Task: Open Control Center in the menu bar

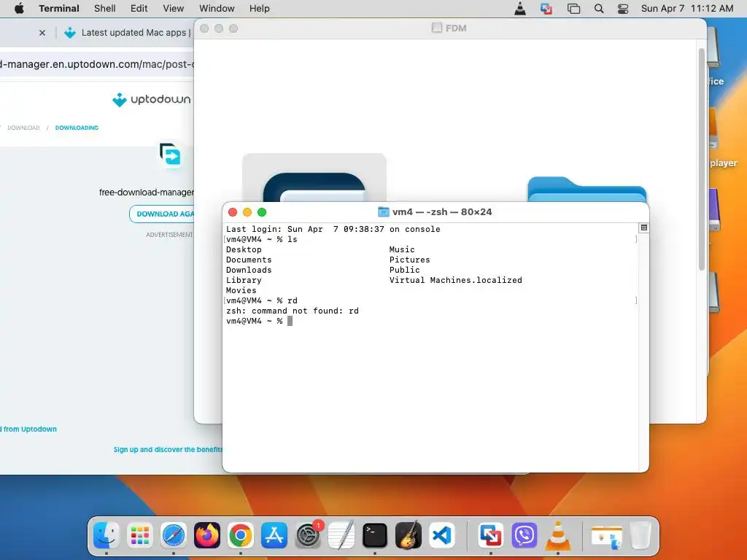Action: pyautogui.click(x=623, y=8)
